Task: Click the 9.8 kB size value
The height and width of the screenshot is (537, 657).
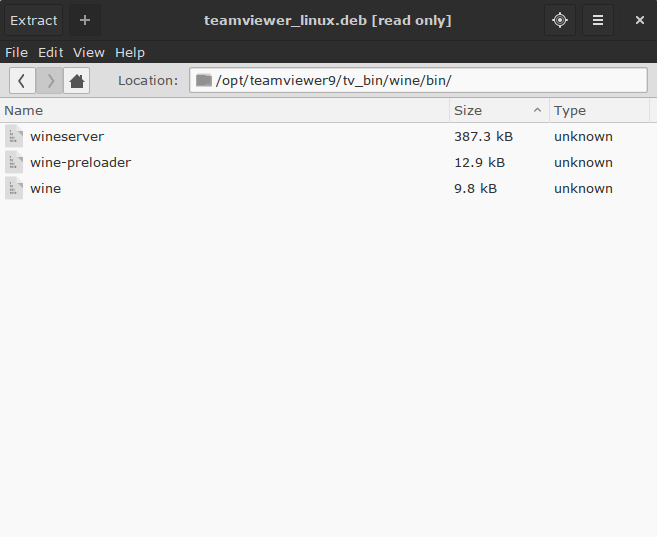Action: [x=476, y=188]
